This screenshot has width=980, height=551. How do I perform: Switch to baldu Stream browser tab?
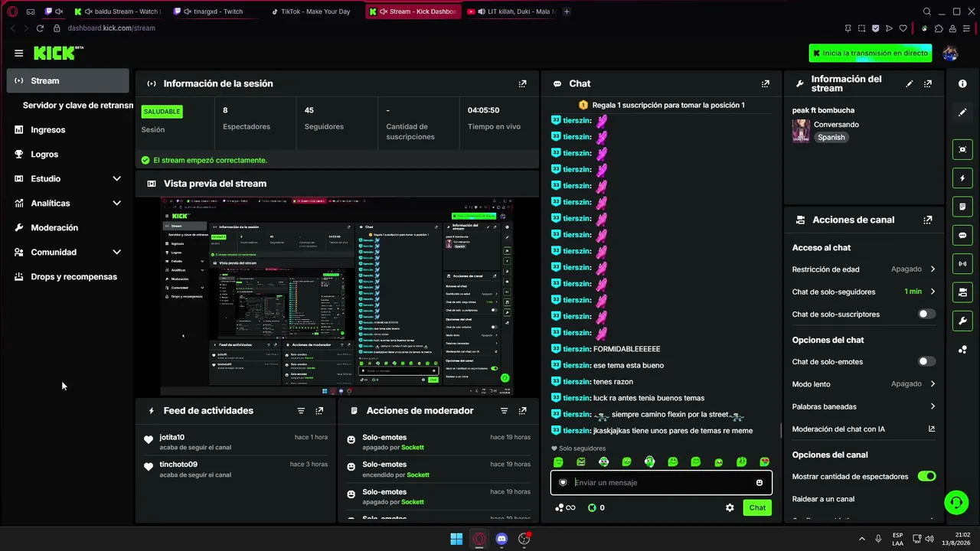(x=118, y=11)
